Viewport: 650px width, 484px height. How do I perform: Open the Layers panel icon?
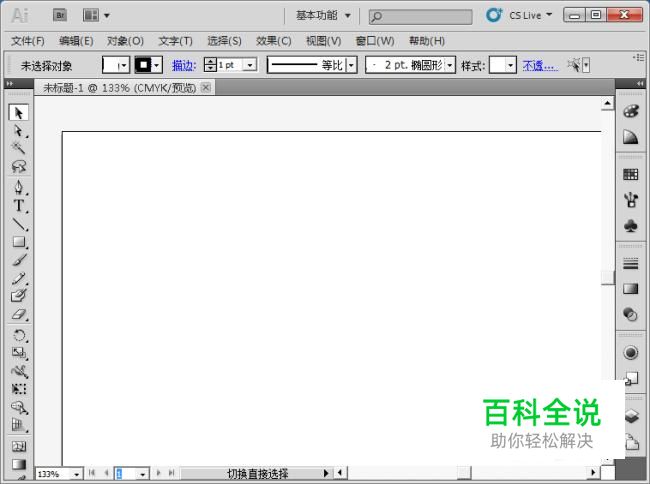[632, 416]
